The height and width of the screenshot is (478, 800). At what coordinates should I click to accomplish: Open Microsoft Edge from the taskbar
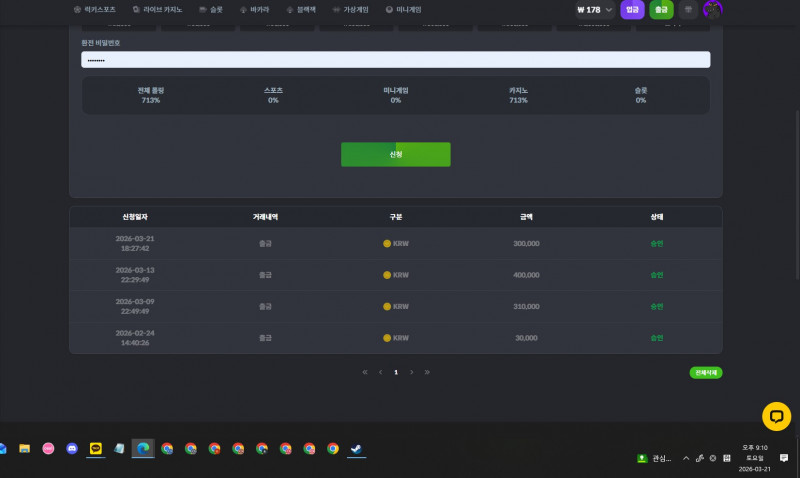[143, 449]
